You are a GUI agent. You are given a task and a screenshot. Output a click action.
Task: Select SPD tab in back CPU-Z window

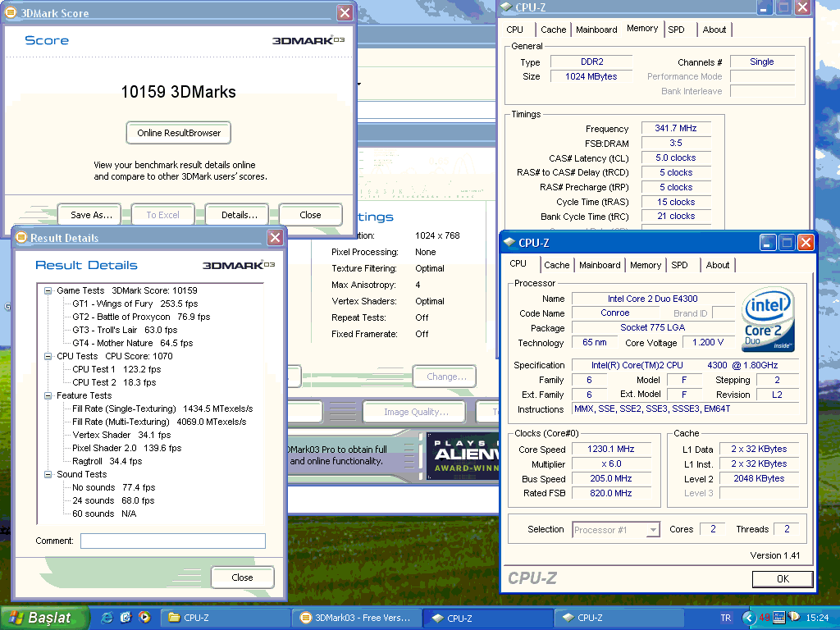pos(676,30)
